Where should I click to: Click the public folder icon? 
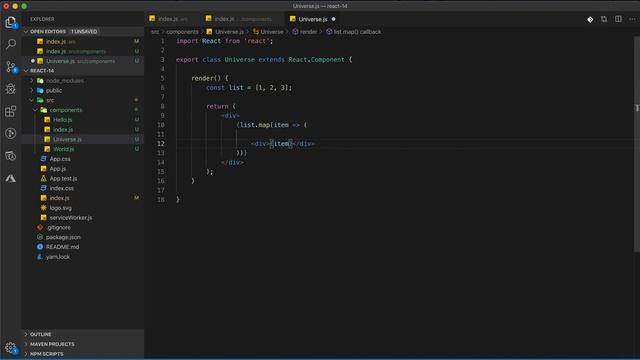pos(40,90)
